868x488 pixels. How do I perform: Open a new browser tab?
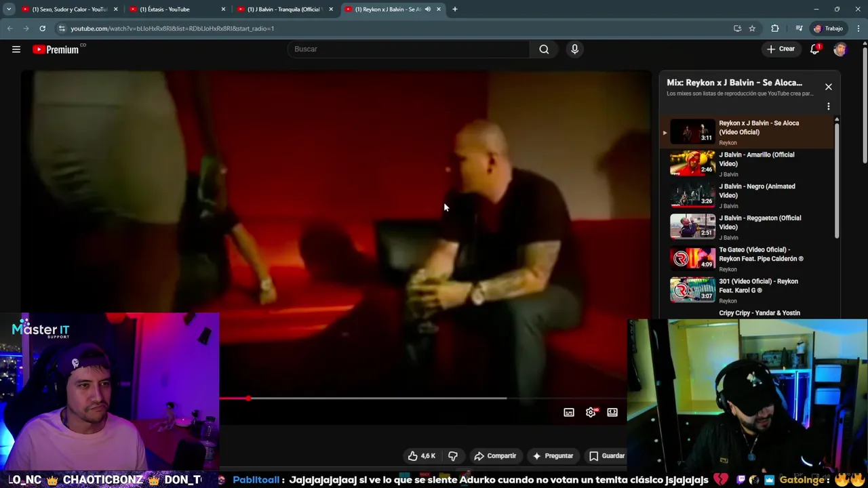pyautogui.click(x=455, y=9)
